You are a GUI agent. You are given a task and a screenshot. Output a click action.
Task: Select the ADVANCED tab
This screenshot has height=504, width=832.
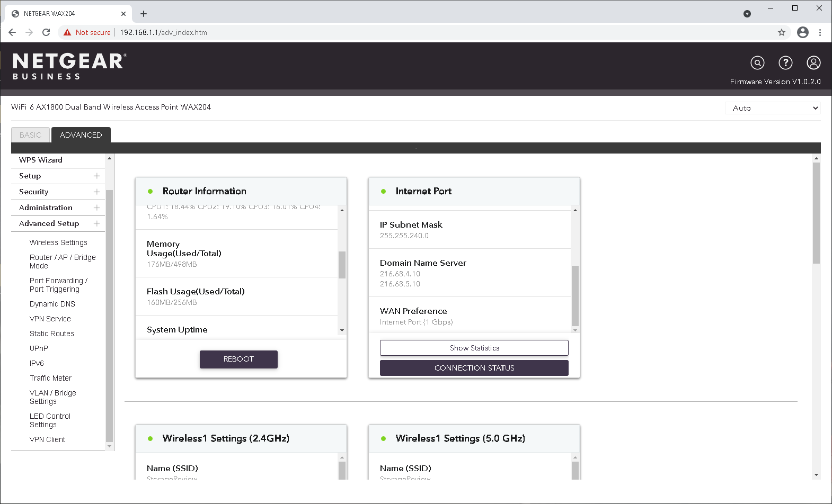click(x=81, y=135)
